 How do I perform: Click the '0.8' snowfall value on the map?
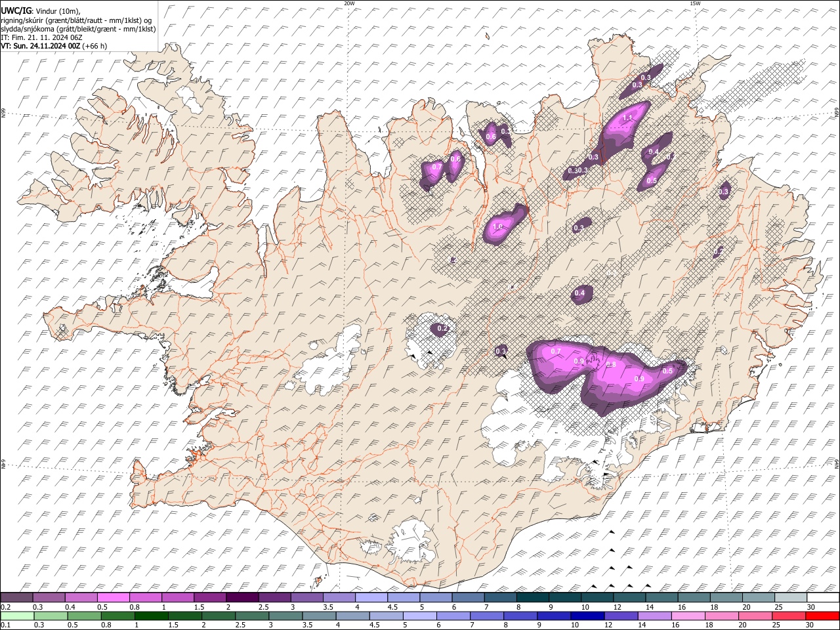pos(611,364)
